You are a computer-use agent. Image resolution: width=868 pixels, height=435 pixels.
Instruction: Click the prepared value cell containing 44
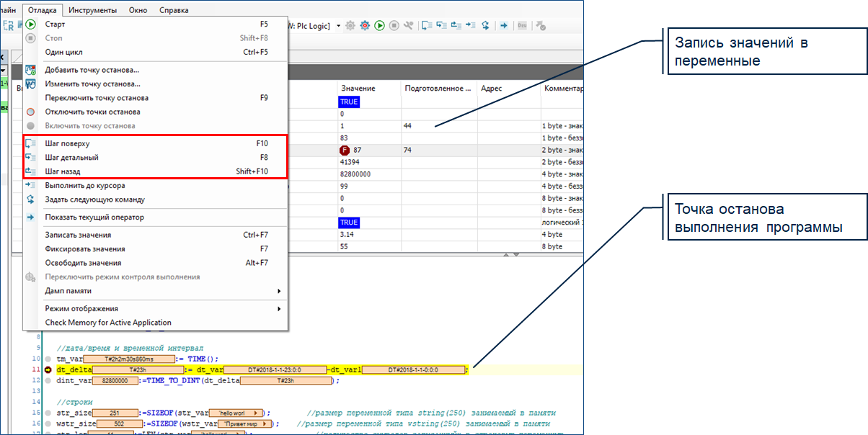pos(433,126)
